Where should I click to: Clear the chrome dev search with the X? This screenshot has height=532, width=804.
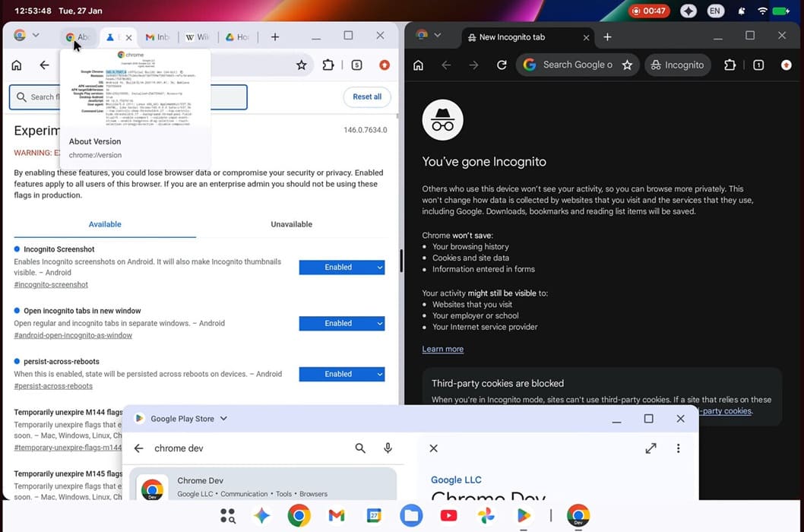click(433, 448)
